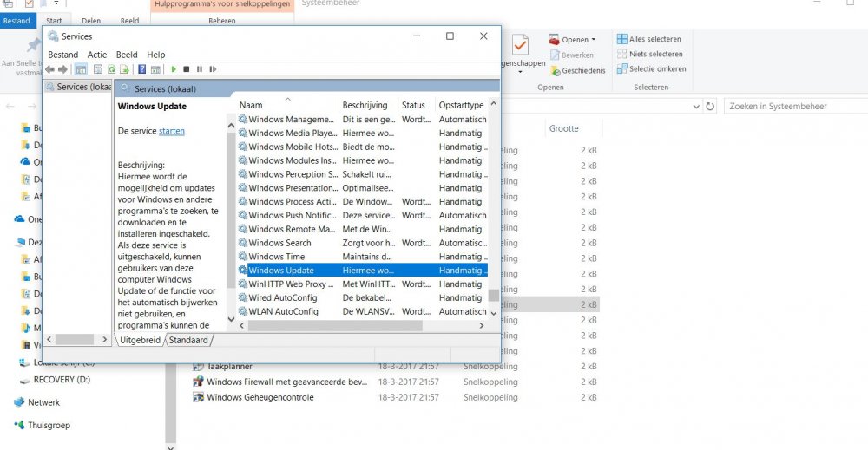Viewport: 868px width, 450px height.
Task: Open the Openen dropdown arrow in ribbon
Action: pyautogui.click(x=594, y=40)
